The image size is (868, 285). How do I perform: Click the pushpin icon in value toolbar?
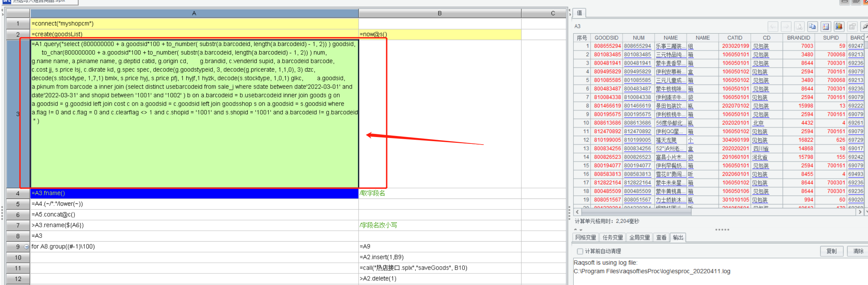[x=865, y=26]
